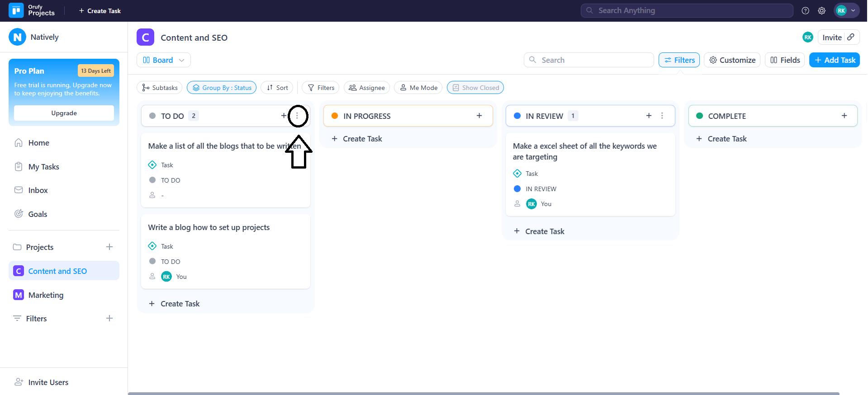Go to My Tasks in sidebar
Screen dimensions: 868x395
click(43, 167)
